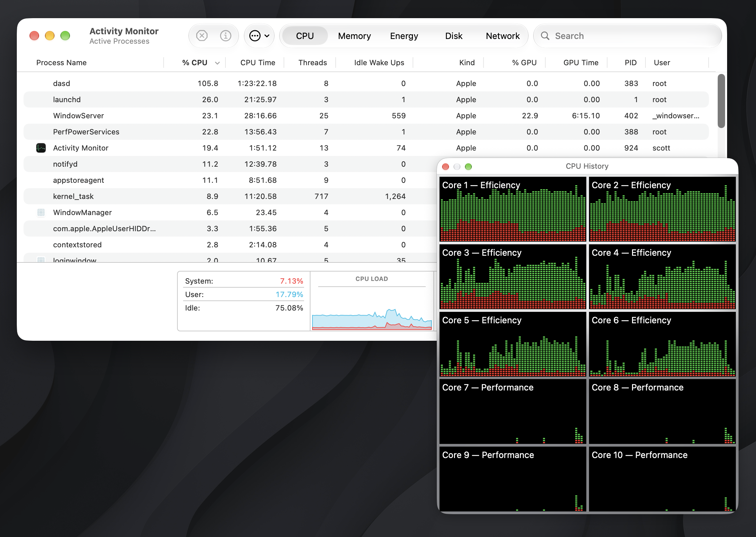Click the Core 7 — Performance graph
The height and width of the screenshot is (537, 756).
click(x=513, y=412)
